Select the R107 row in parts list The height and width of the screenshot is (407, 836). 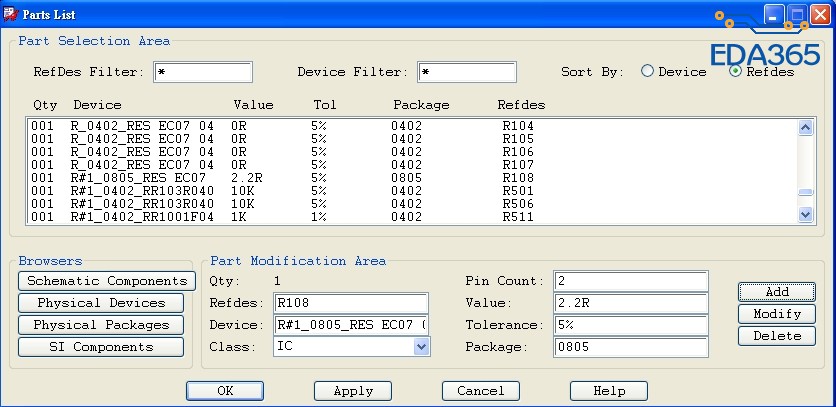coord(412,165)
